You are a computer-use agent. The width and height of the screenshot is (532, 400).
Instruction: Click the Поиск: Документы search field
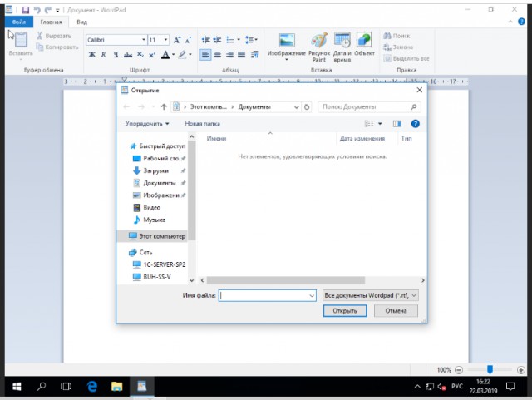pos(369,107)
